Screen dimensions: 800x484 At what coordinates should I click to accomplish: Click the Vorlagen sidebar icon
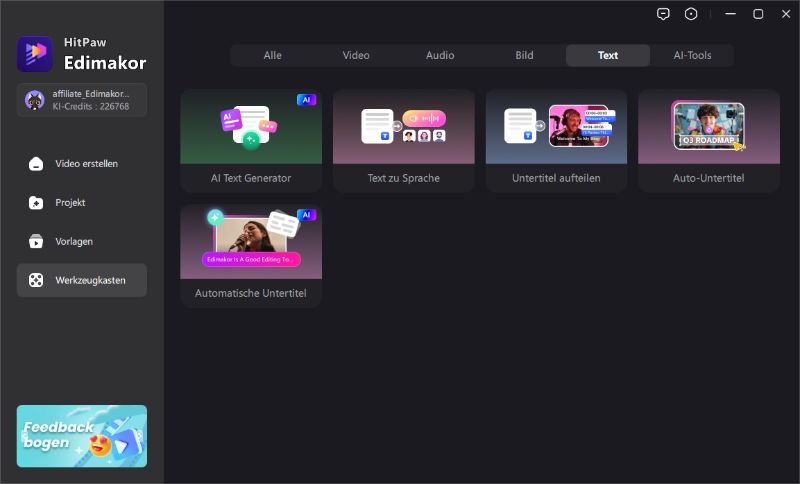(36, 242)
